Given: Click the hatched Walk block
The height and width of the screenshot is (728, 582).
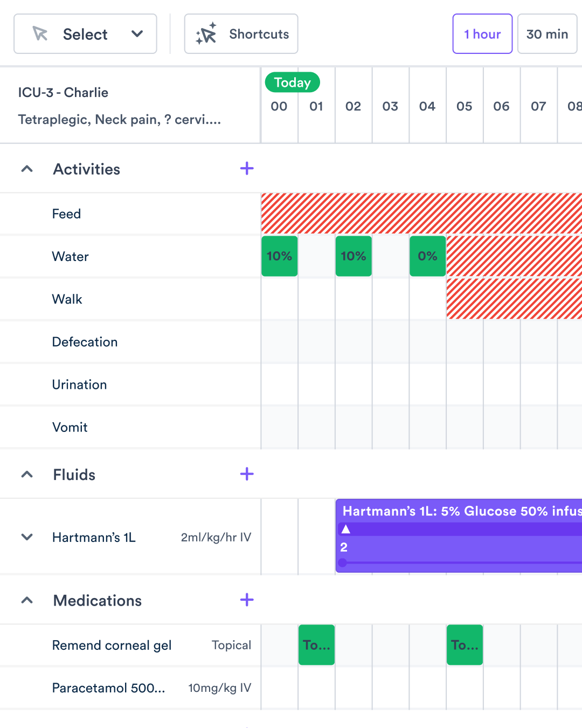Looking at the screenshot, I should click(514, 299).
